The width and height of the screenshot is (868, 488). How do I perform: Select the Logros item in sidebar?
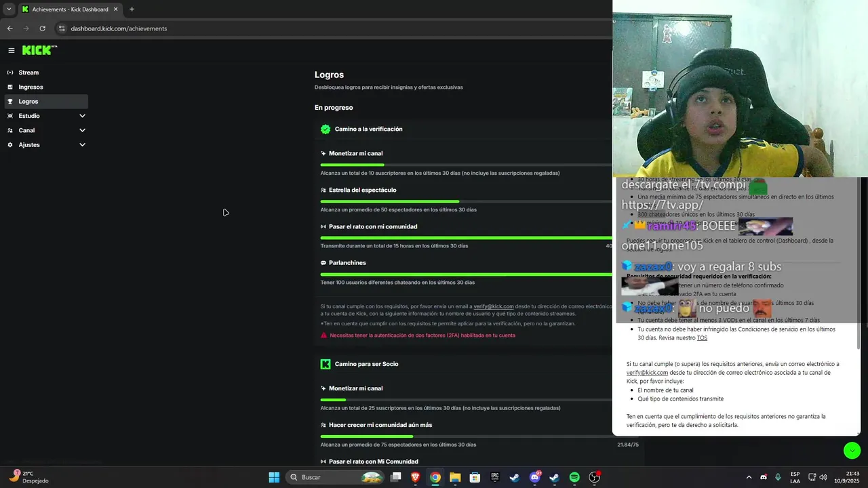[x=46, y=102]
